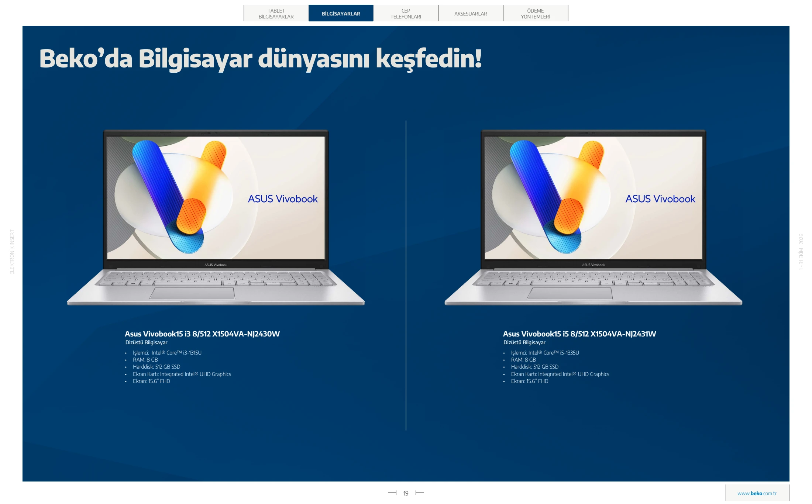Screen dimensions: 812x504
Task: Click the page number 19
Action: click(406, 493)
